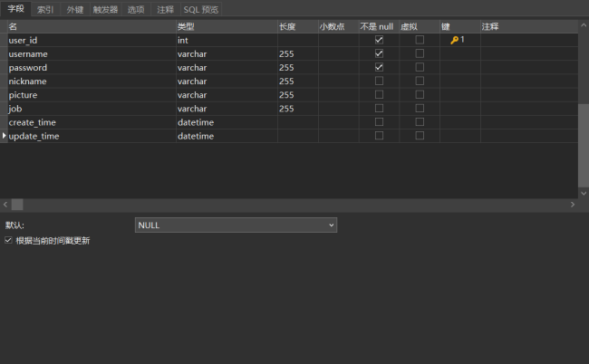The image size is (589, 364).
Task: Click the 255 length cell of password
Action: 298,68
